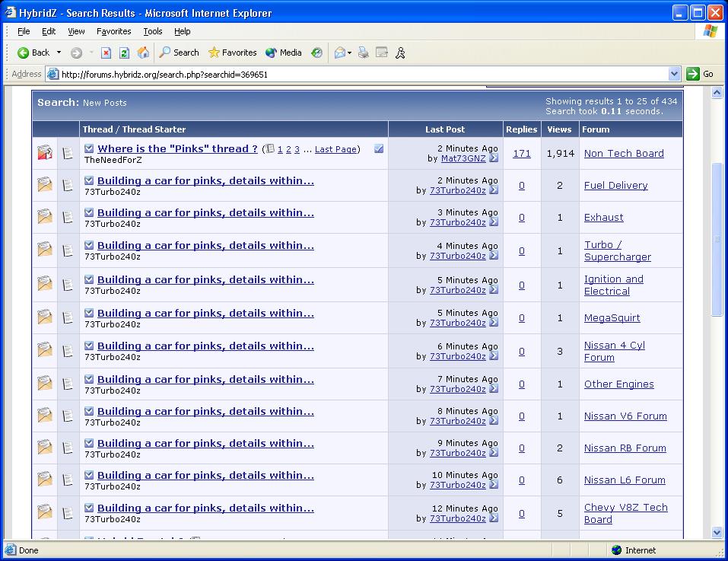Click new-post icon before 'Where is the Pinks thread'
The width and height of the screenshot is (728, 561).
pos(89,149)
